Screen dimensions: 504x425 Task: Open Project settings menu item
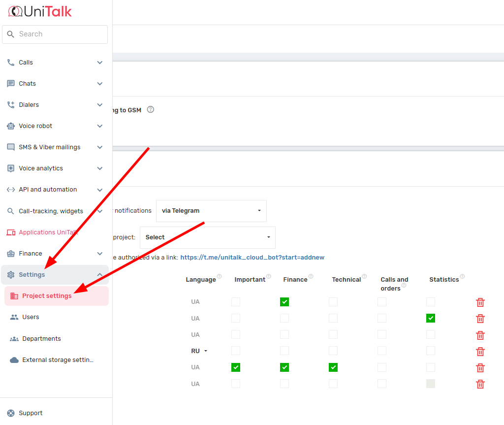[47, 296]
